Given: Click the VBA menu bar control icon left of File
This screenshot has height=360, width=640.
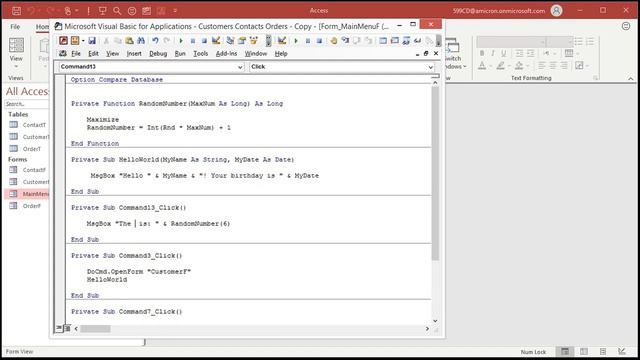Looking at the screenshot, I should click(62, 53).
